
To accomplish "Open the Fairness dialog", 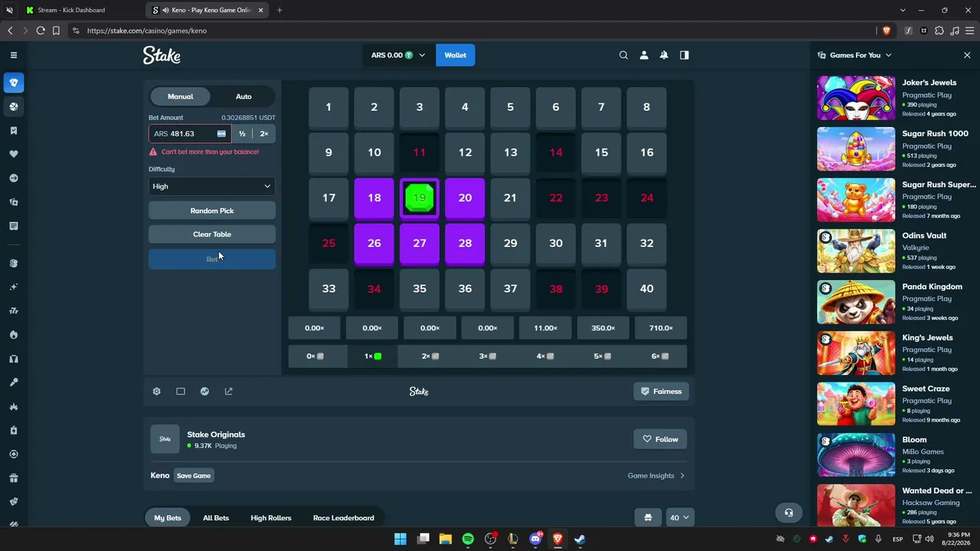I will point(661,391).
